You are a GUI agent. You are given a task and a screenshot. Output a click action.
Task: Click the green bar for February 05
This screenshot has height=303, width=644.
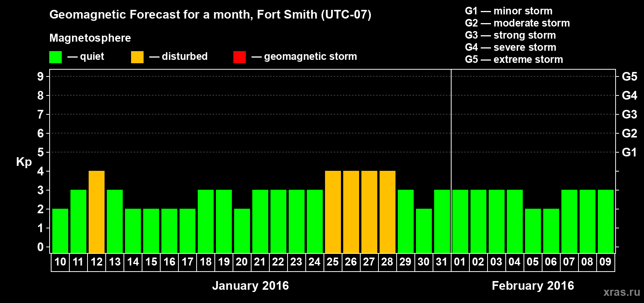[533, 231]
